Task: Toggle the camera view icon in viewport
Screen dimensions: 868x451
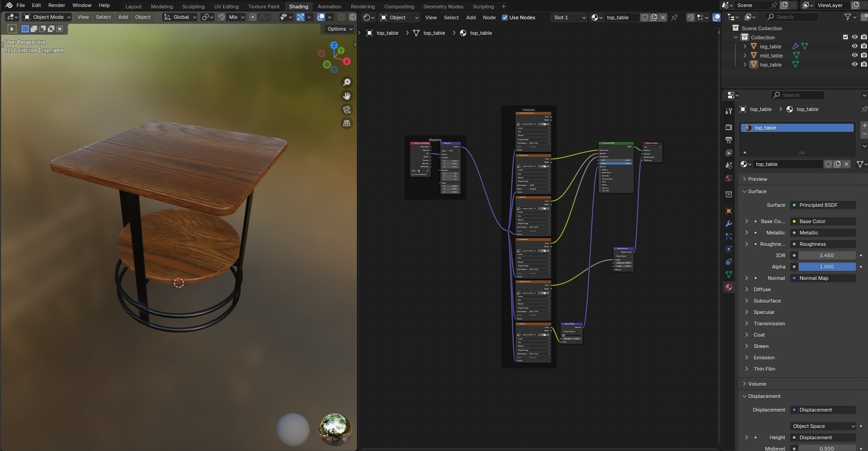Action: point(347,110)
